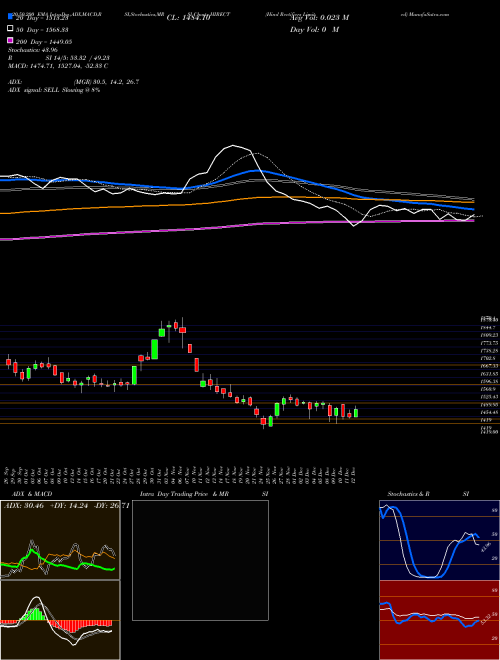The image size is (500, 660).
Task: Select the Stochastics: 43.96 reading
Action: point(32,50)
